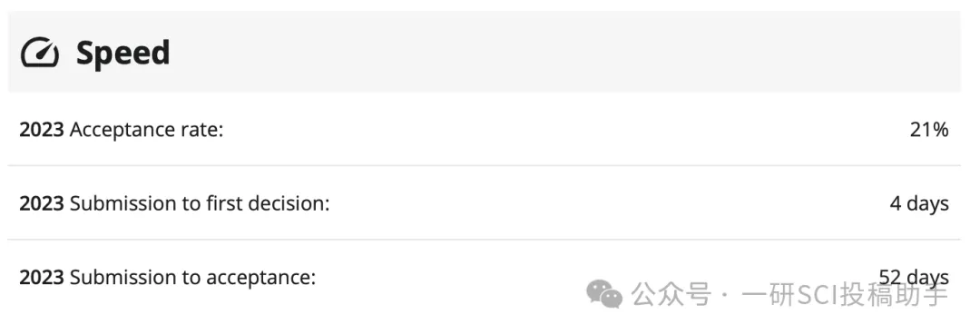Click the bold 2023 in the acceptance rate row
980x334 pixels.
41,130
